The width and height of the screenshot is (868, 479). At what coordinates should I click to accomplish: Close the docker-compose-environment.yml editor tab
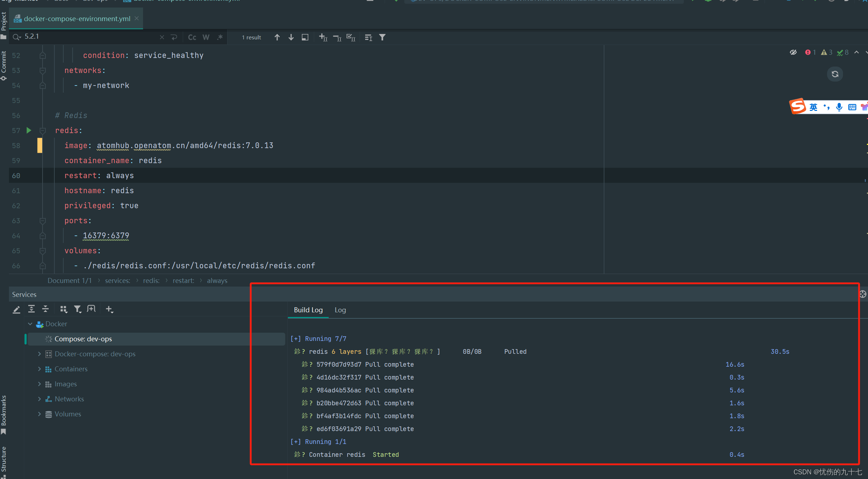[x=137, y=18]
